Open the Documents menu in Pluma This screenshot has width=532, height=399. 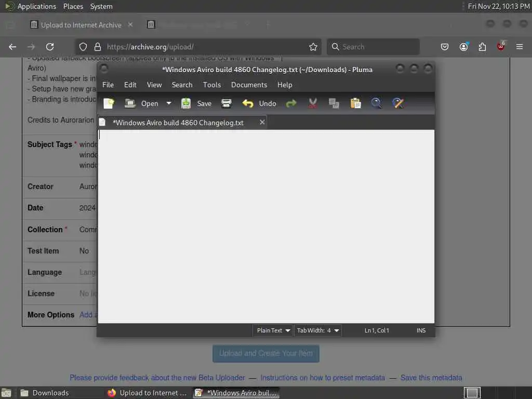pos(249,85)
